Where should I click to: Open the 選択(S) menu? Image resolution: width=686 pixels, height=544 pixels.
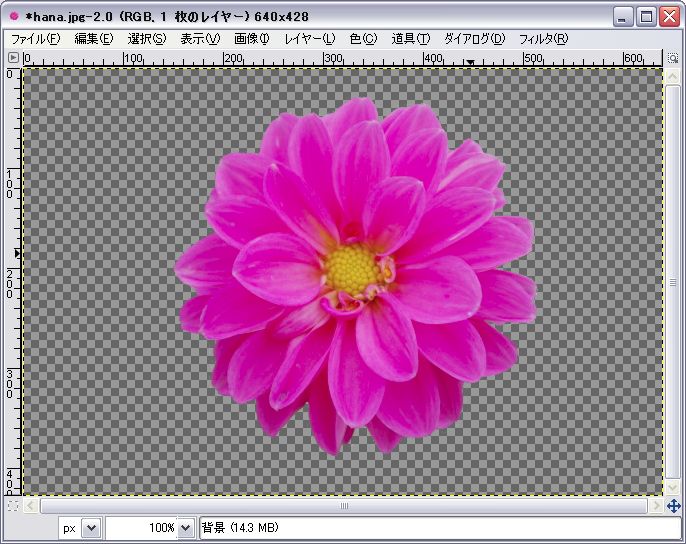tap(147, 39)
